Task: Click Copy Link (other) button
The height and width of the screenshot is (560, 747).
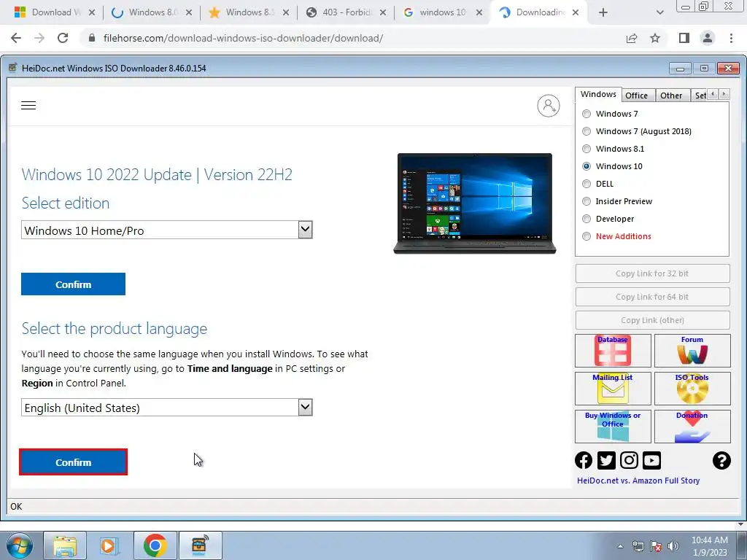Action: 652,320
